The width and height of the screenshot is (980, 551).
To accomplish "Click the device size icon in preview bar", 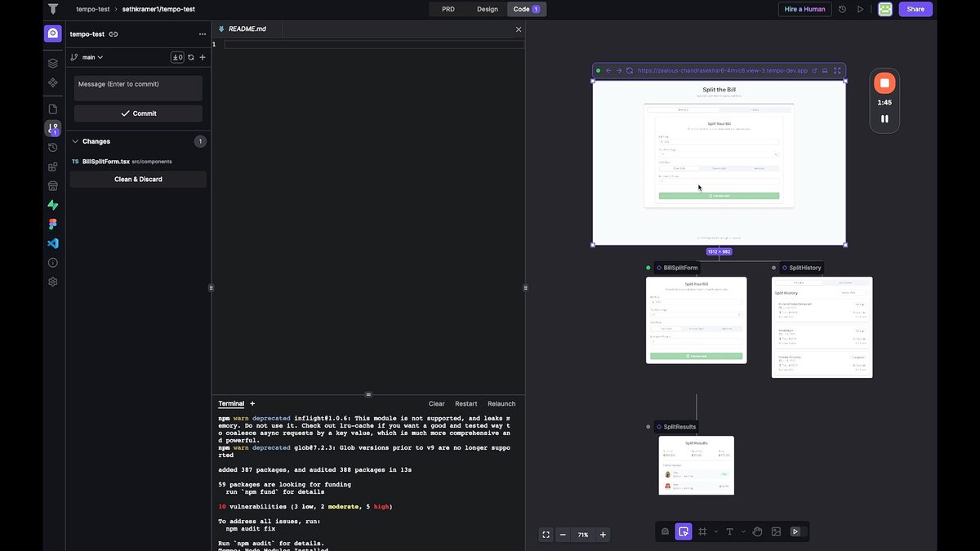I will (x=825, y=71).
